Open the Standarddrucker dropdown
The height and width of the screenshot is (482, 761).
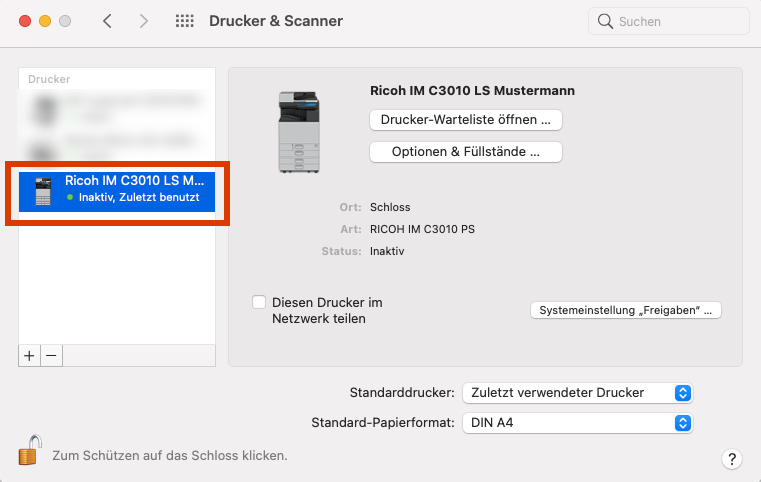click(578, 393)
